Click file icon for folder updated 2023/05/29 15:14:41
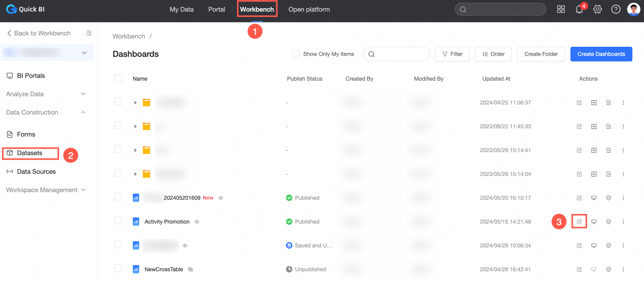The image size is (644, 281). (x=609, y=150)
